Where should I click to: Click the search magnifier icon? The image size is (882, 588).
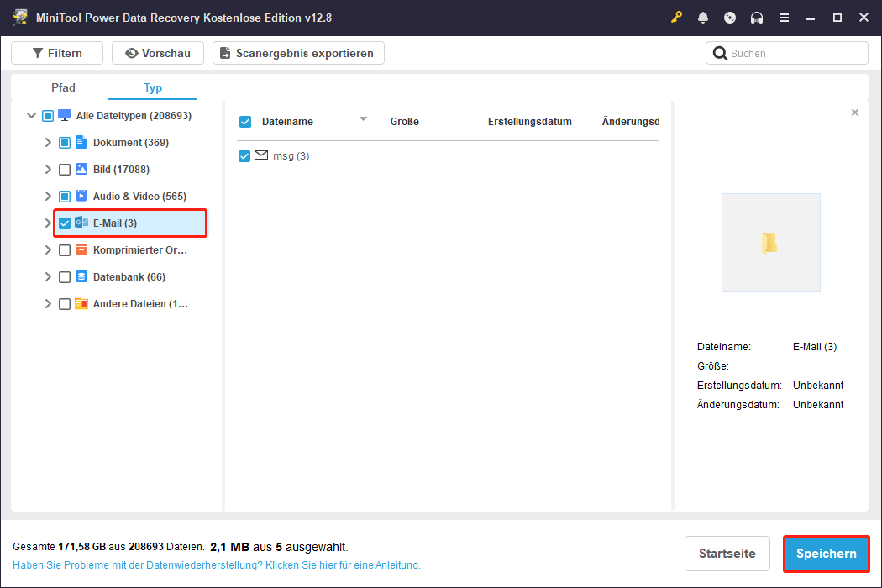click(719, 53)
